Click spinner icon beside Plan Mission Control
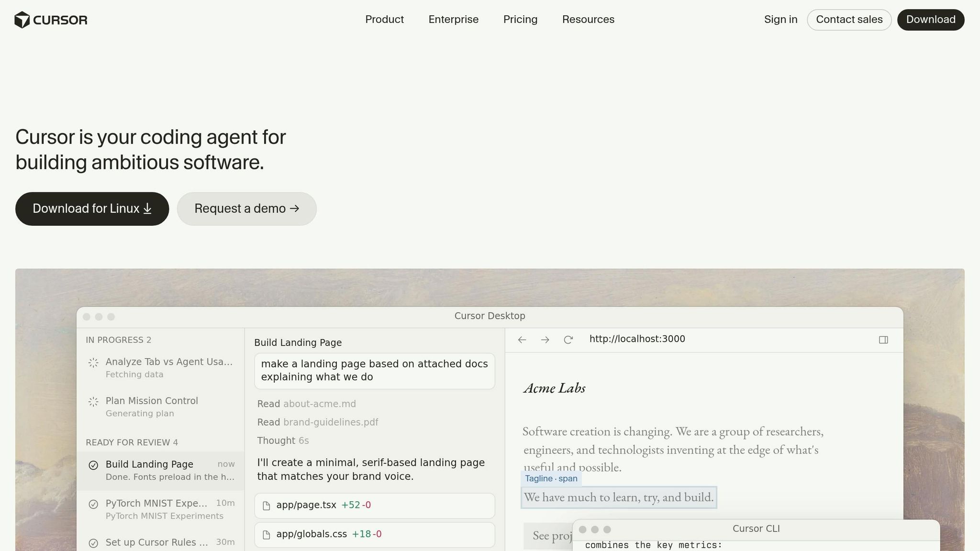 tap(93, 402)
